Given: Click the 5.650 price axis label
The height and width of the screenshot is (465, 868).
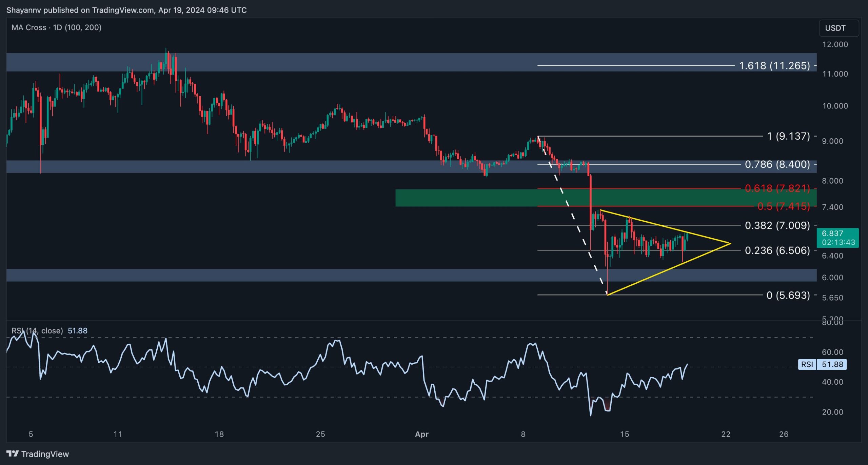Looking at the screenshot, I should coord(832,298).
